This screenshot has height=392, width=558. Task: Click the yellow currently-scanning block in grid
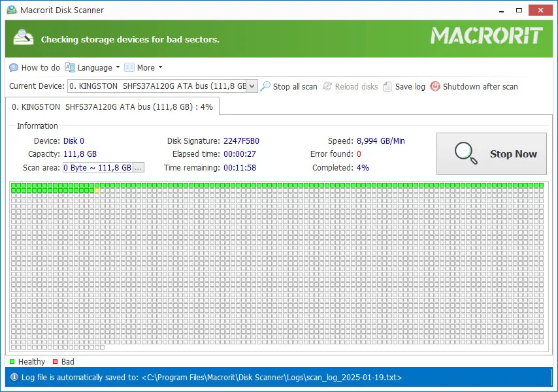(97, 191)
